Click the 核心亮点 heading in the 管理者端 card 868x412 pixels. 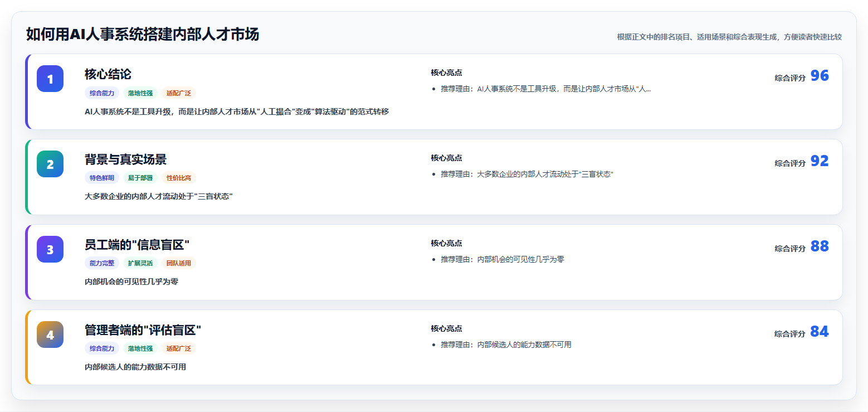tap(446, 328)
